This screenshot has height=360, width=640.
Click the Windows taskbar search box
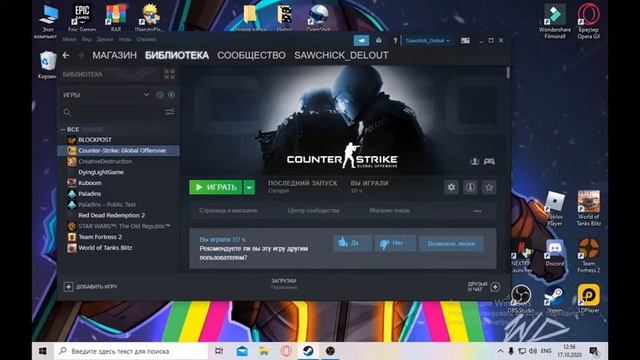(x=131, y=351)
